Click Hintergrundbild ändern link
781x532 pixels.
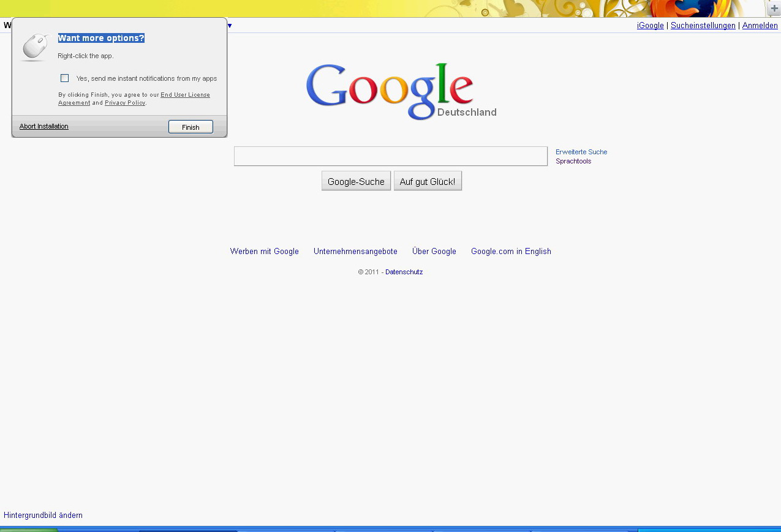tap(43, 515)
